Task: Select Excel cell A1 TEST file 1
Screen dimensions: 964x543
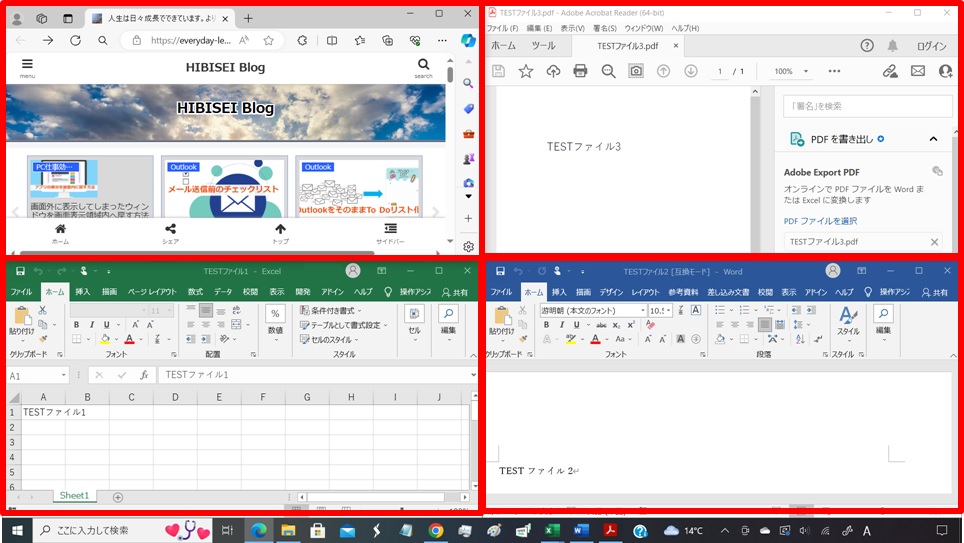Action: click(x=44, y=412)
